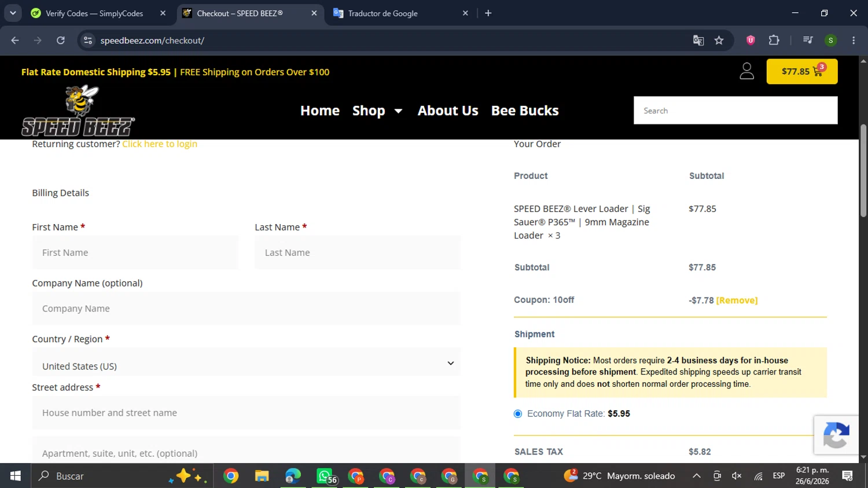Click the Company Name field
Screen dimensions: 868x488
247,309
